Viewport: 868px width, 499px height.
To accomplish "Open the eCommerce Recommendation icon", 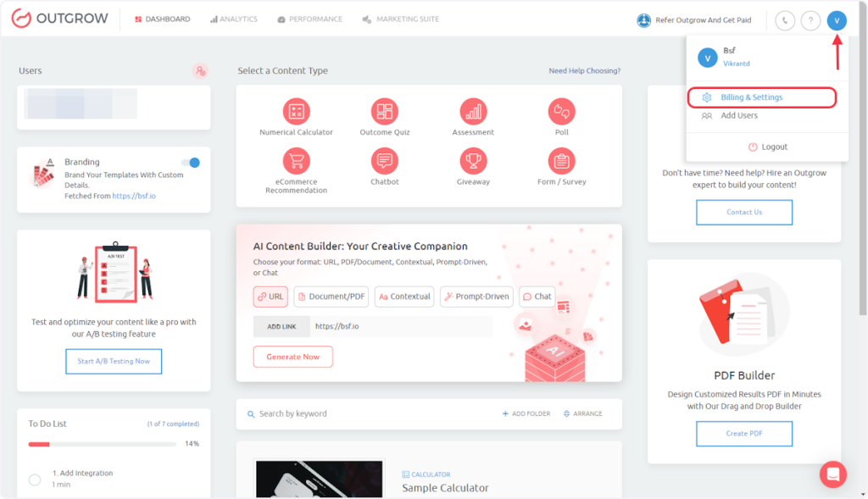I will 296,160.
